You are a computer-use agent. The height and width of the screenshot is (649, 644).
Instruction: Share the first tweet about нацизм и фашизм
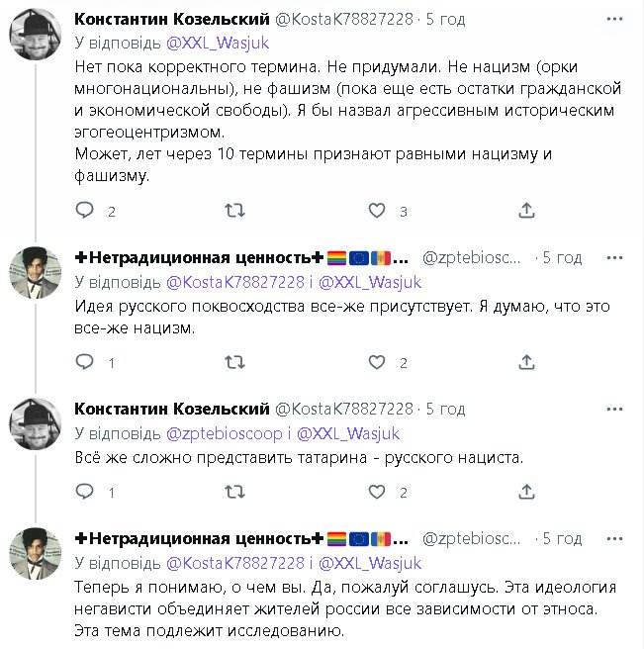(x=527, y=210)
